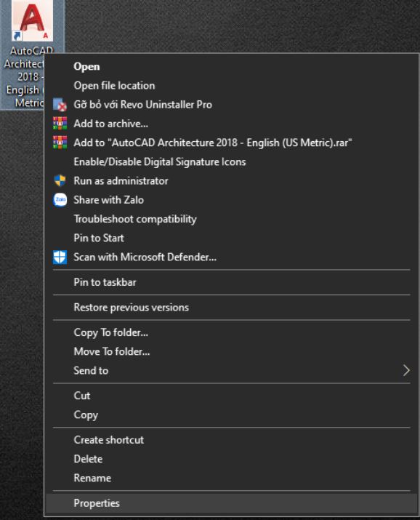The height and width of the screenshot is (520, 420).
Task: Select Share with Zalo
Action: click(x=231, y=200)
